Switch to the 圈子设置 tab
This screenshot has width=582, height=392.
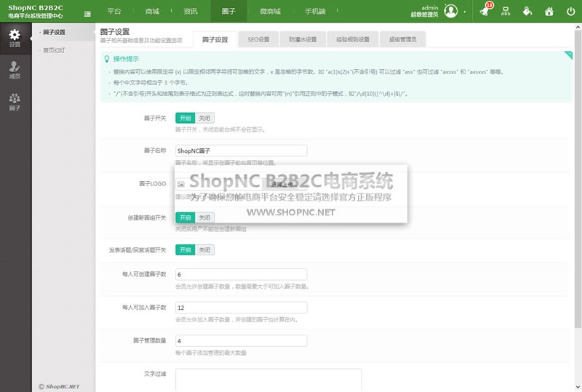(x=215, y=40)
